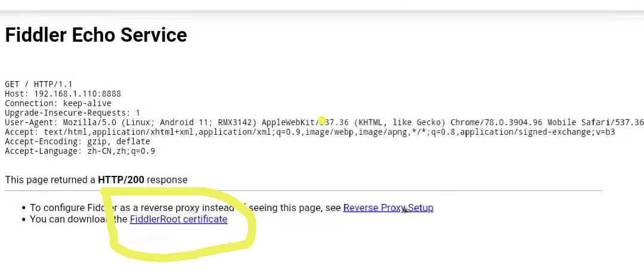Select the Accept-Encoding: gzip, deflate line
Viewport: 644px width, 279px height.
[77, 141]
